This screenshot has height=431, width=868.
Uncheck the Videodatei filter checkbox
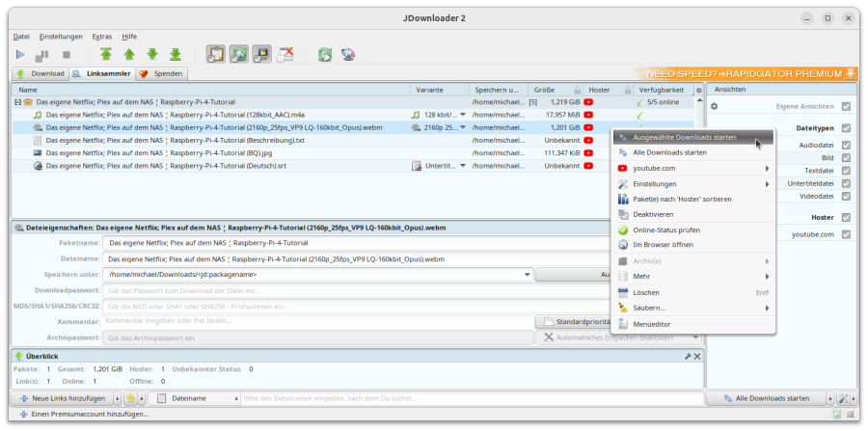846,196
